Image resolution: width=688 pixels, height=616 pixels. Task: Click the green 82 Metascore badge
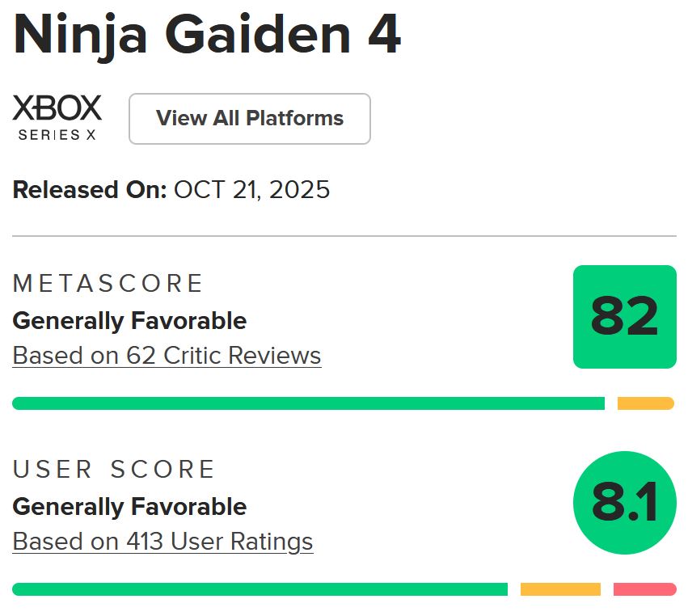624,317
